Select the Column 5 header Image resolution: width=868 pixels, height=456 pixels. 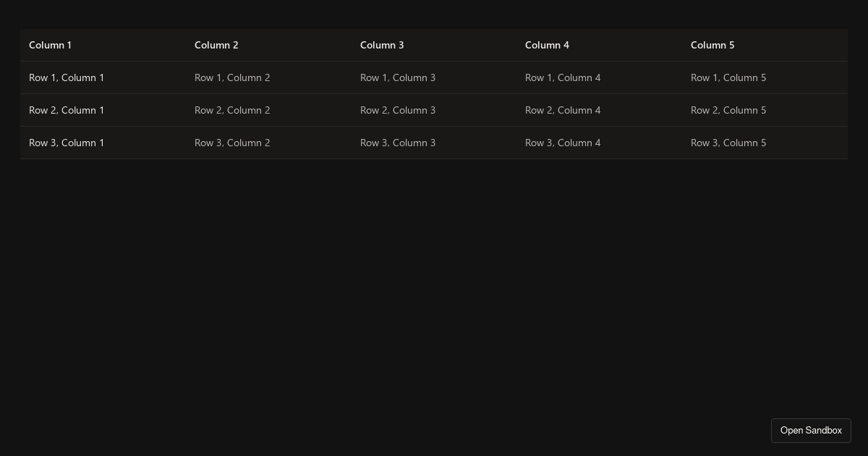[712, 45]
